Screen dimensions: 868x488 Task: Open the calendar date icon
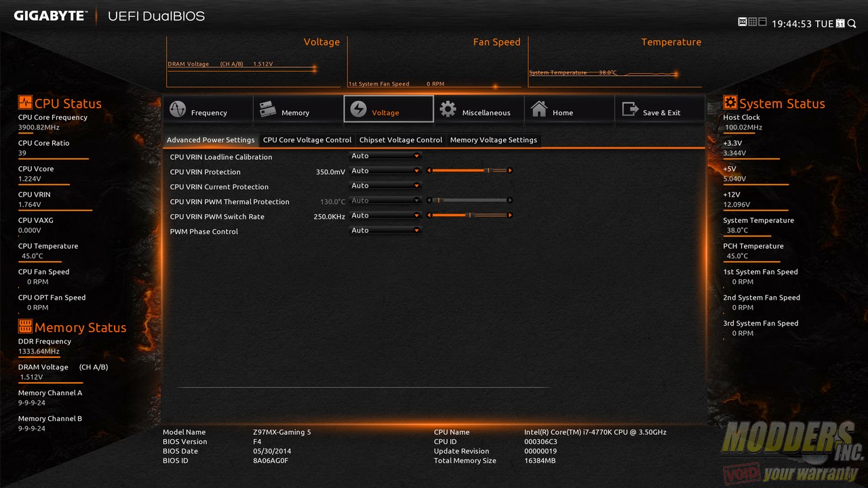840,23
